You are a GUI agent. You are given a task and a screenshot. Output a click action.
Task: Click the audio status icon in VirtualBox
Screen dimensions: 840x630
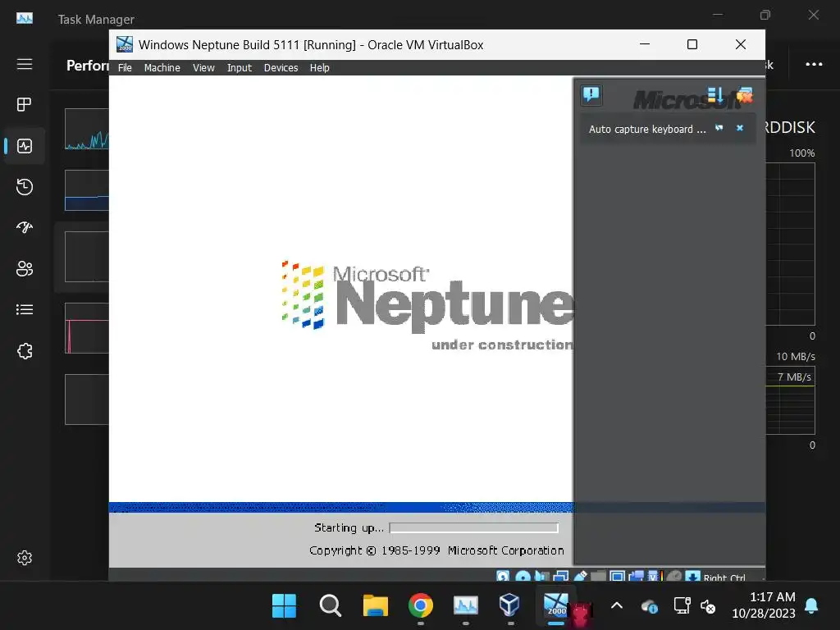click(x=541, y=577)
